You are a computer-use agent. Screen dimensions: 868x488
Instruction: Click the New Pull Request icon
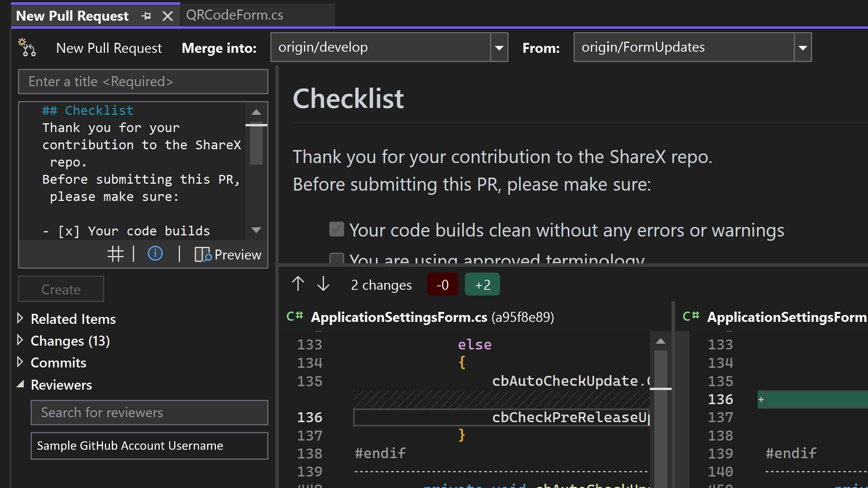coord(28,47)
